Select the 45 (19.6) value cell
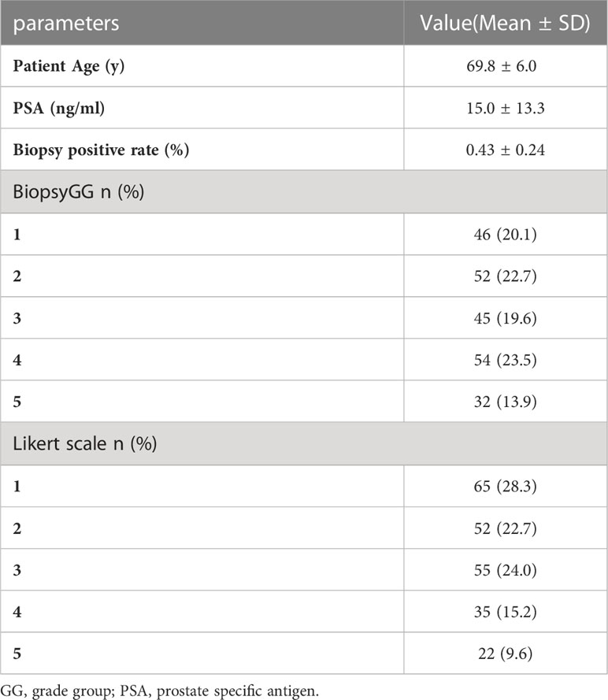The height and width of the screenshot is (700, 608). point(506,318)
